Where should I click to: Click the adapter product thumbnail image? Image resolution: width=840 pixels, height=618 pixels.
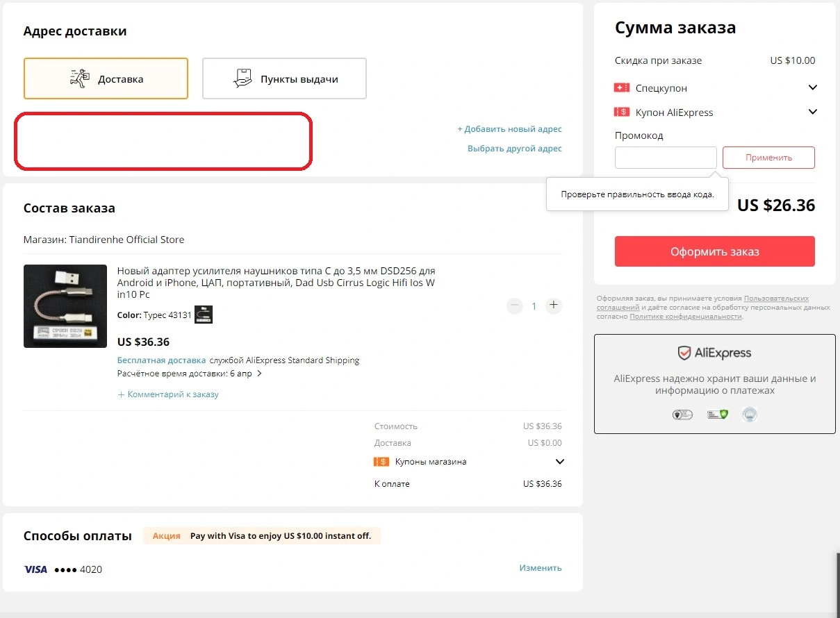coord(65,306)
